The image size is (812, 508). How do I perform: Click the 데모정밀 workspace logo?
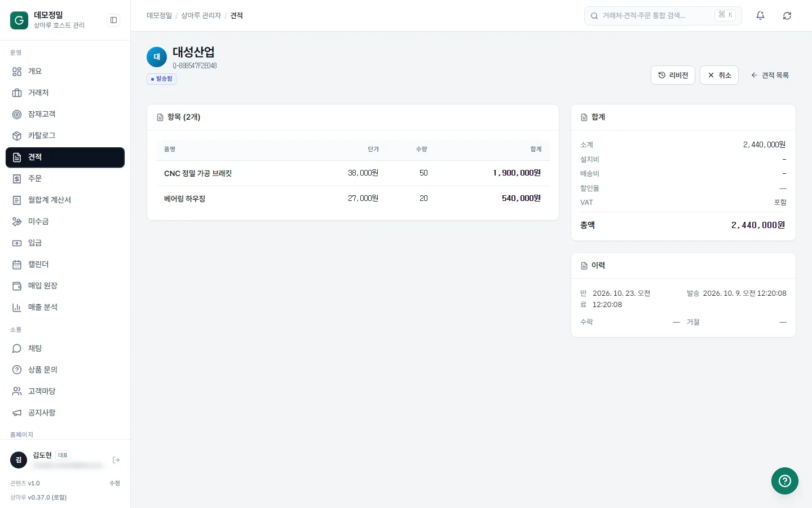pos(19,20)
